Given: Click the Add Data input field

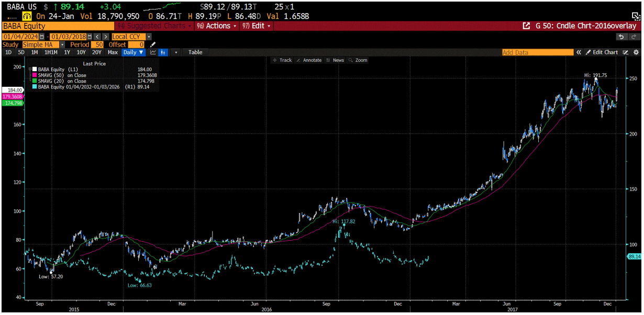Looking at the screenshot, I should (537, 52).
